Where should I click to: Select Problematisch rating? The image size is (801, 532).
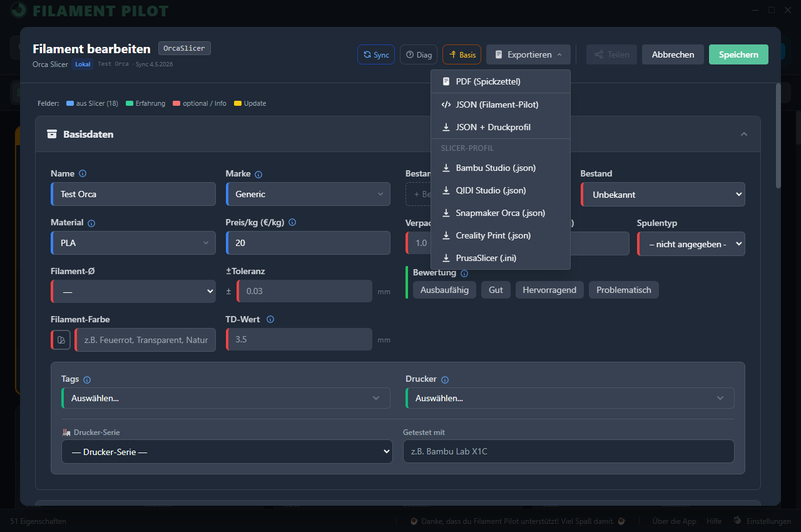(x=624, y=290)
